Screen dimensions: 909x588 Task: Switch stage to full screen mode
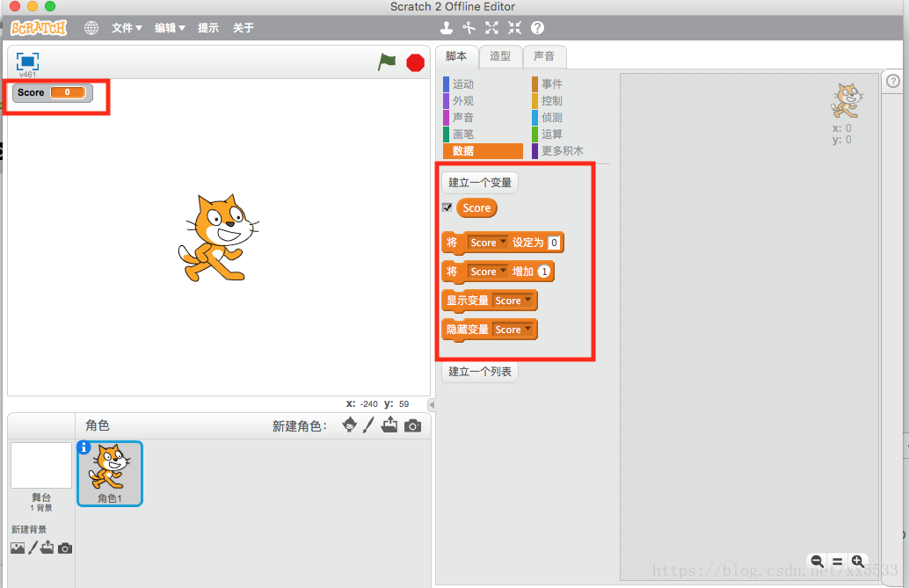pos(27,62)
